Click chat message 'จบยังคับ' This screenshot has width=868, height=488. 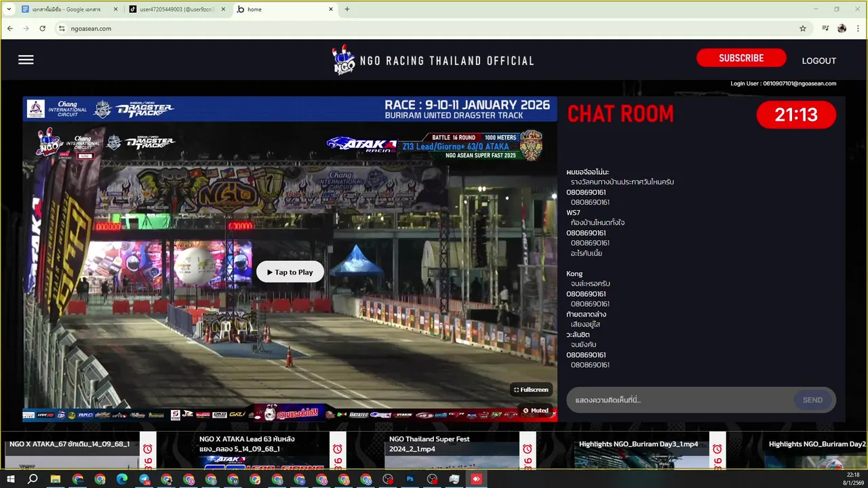click(x=583, y=344)
